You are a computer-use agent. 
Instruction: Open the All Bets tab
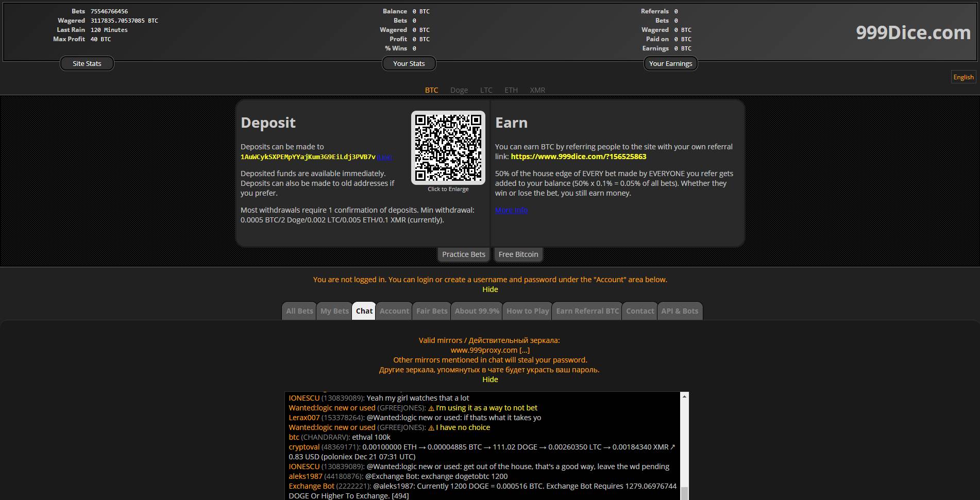299,311
